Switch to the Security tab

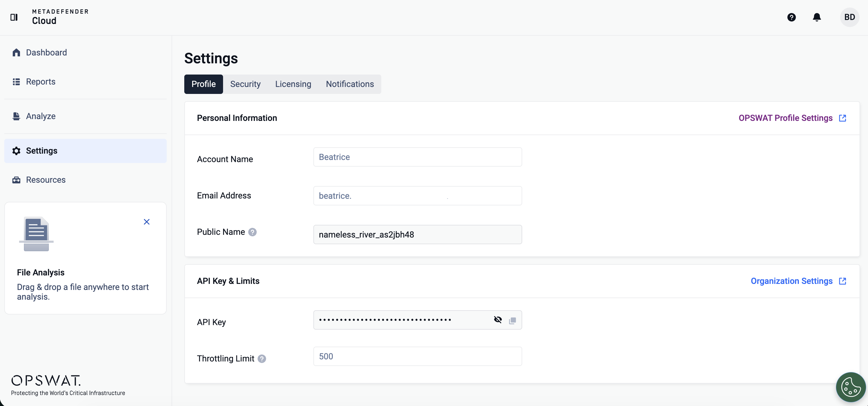(245, 84)
